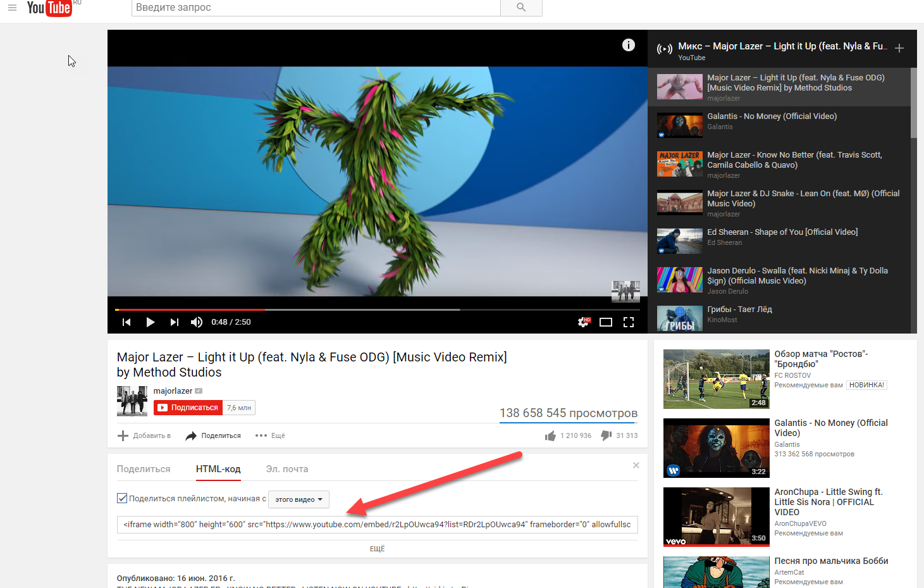Select the HTML-код tab

[x=218, y=469]
